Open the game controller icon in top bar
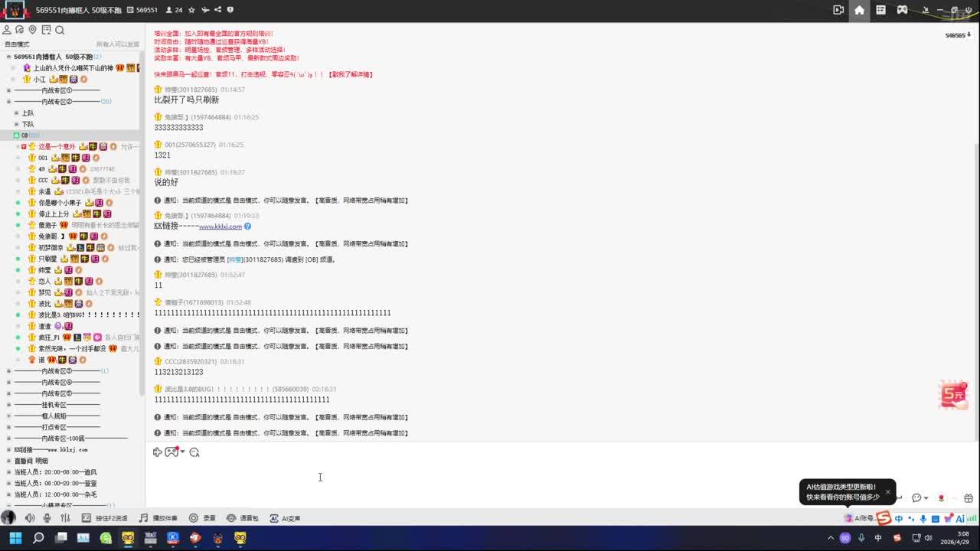980x551 pixels. click(903, 10)
